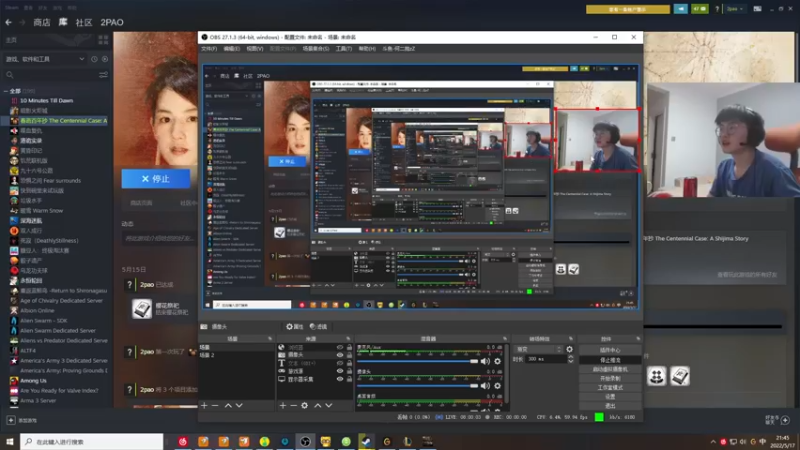Collapse the 全部 games category
This screenshot has width=800, height=450.
click(6, 91)
